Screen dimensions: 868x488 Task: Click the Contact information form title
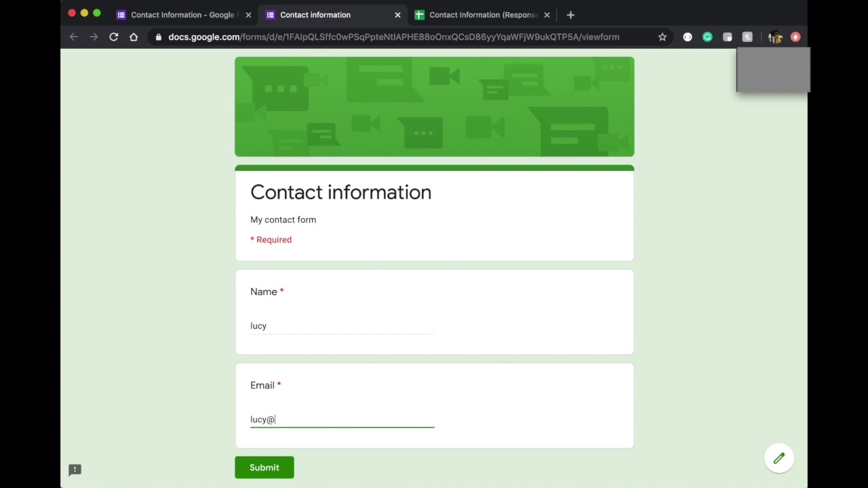coord(341,192)
